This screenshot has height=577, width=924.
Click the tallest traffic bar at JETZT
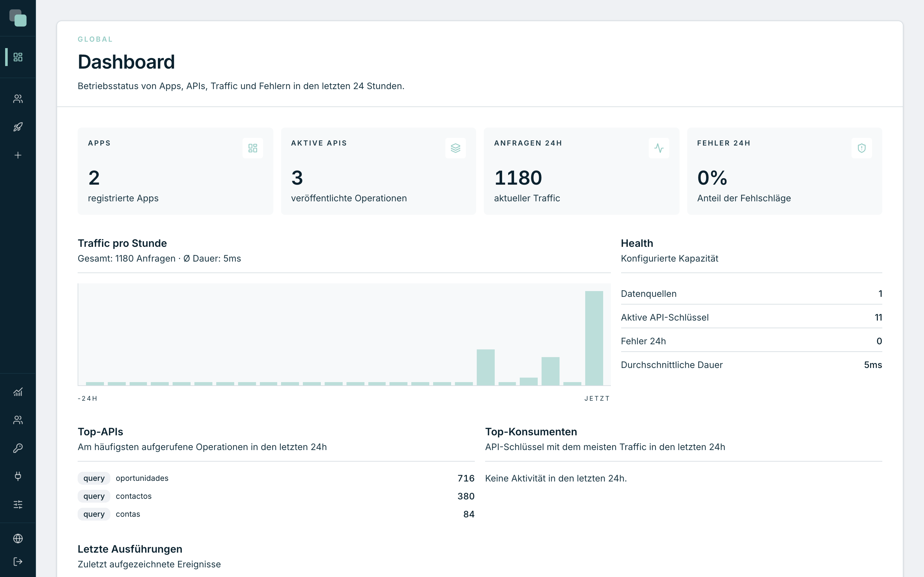click(x=594, y=338)
